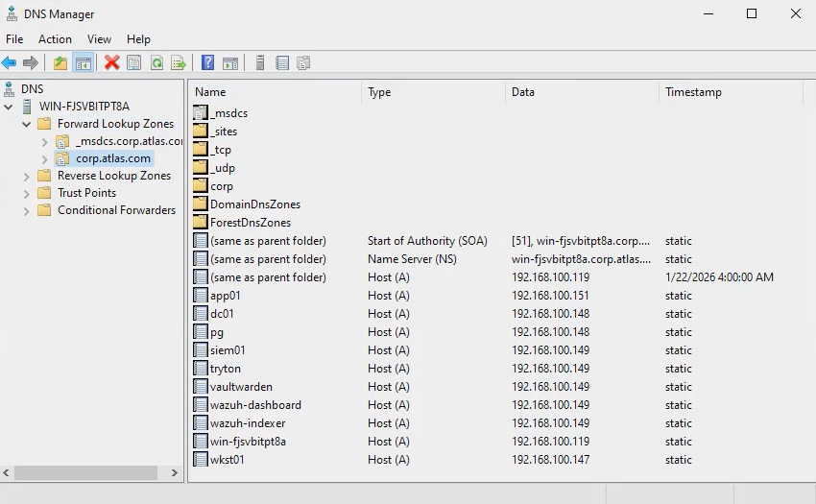Go back with the blue Back arrow
816x504 pixels.
9,63
